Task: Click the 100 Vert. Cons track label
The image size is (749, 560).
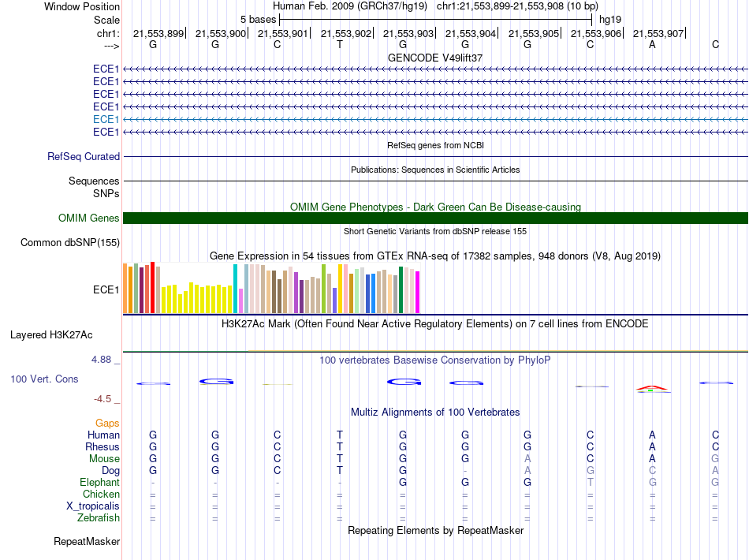Action: pos(44,379)
